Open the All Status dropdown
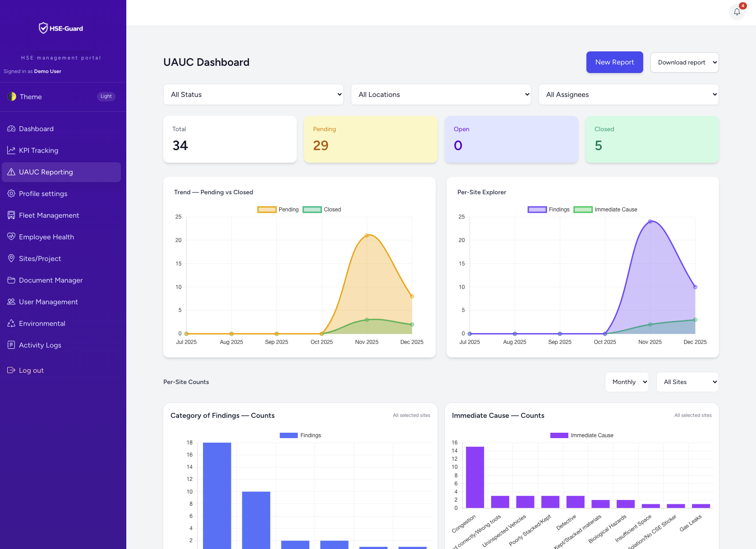 pos(253,94)
